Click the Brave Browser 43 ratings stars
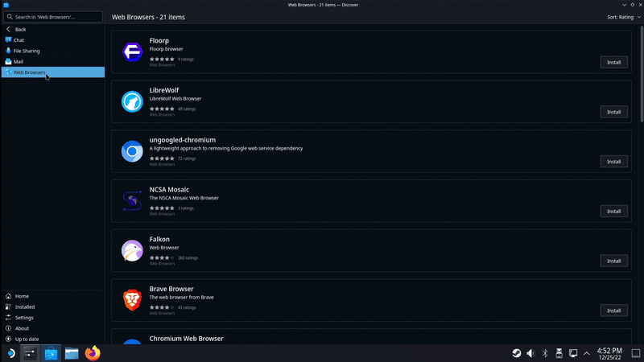The image size is (644, 362). click(162, 307)
